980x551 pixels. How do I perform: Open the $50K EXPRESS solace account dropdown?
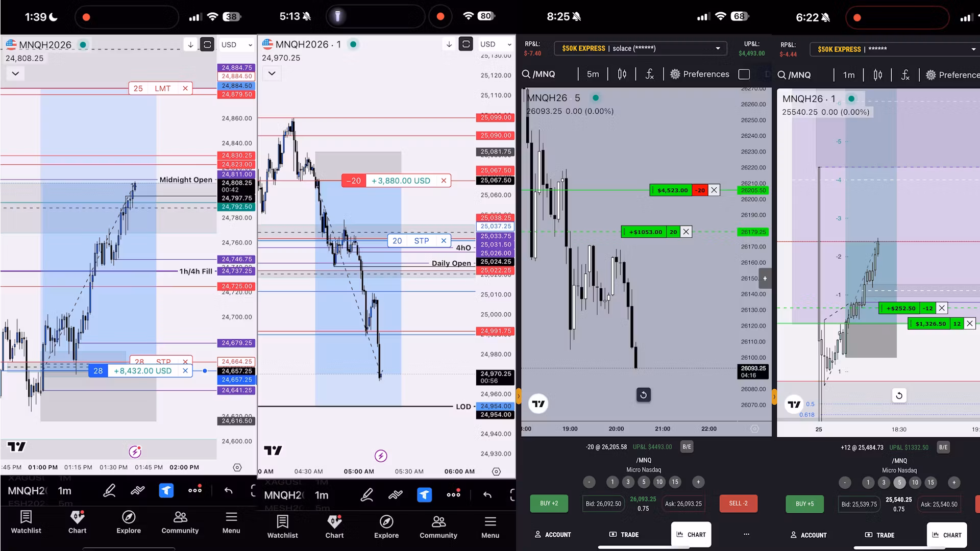(x=641, y=48)
